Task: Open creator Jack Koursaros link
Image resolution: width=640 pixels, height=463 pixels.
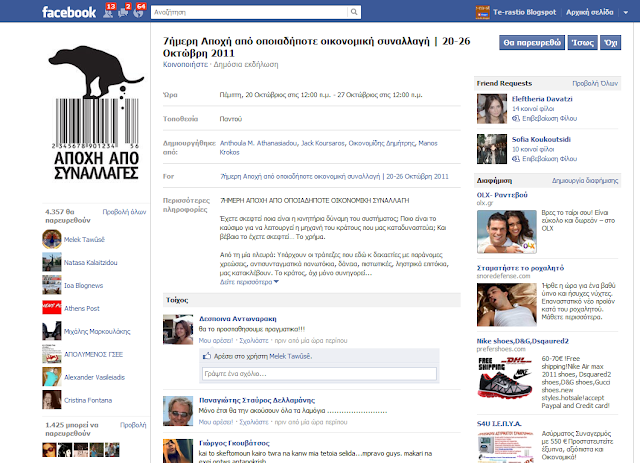Action: (x=323, y=143)
